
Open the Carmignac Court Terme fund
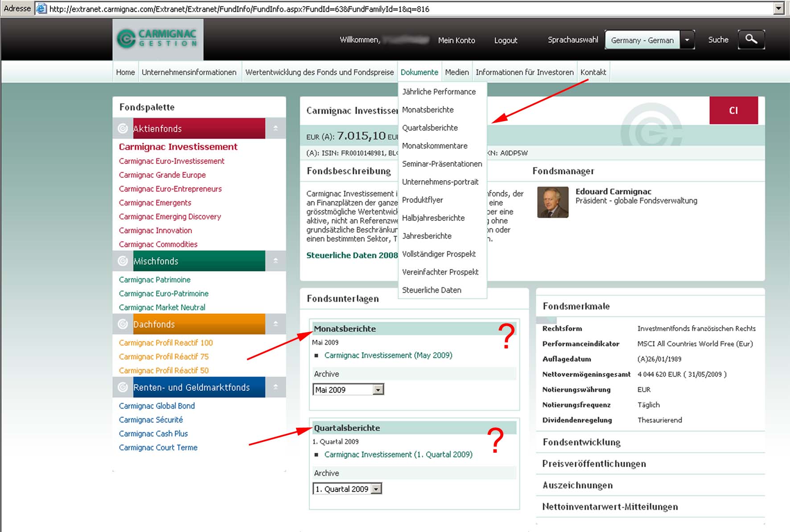158,447
